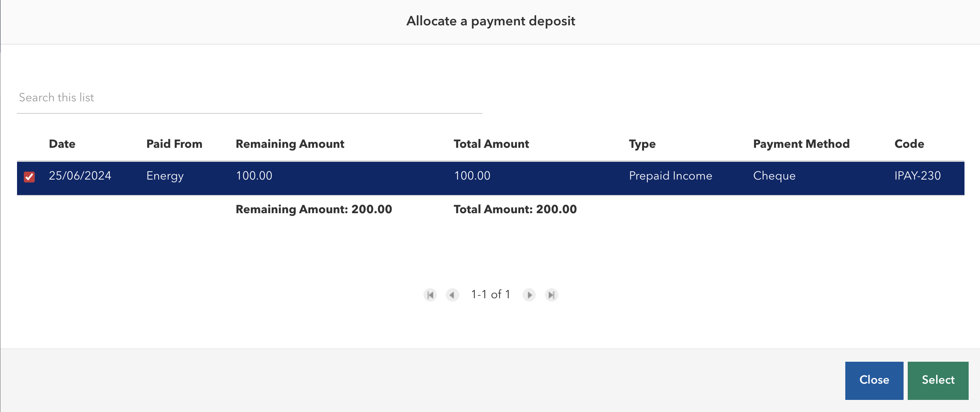Image resolution: width=980 pixels, height=412 pixels.
Task: Select the IPAY-230 code cell
Action: coord(917,176)
